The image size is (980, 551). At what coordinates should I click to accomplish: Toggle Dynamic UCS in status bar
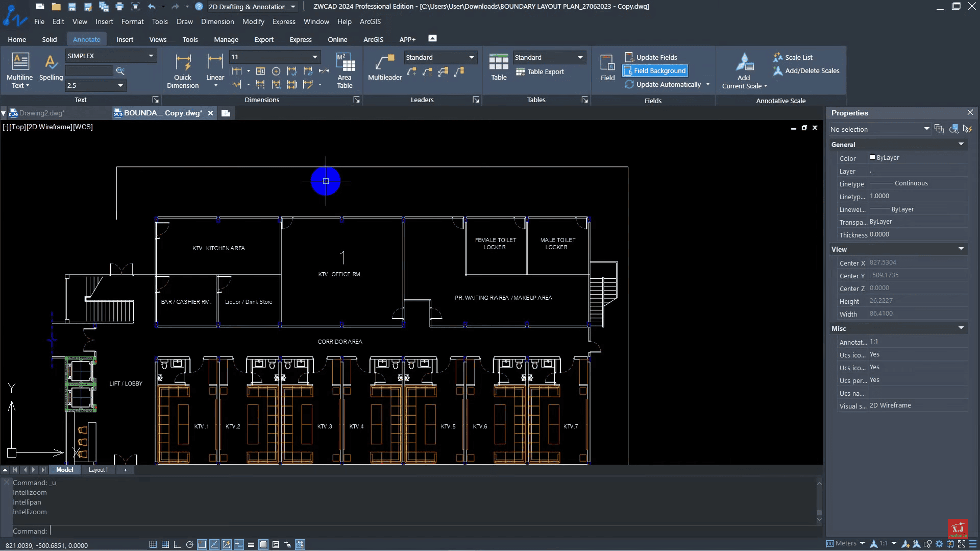pos(227,544)
